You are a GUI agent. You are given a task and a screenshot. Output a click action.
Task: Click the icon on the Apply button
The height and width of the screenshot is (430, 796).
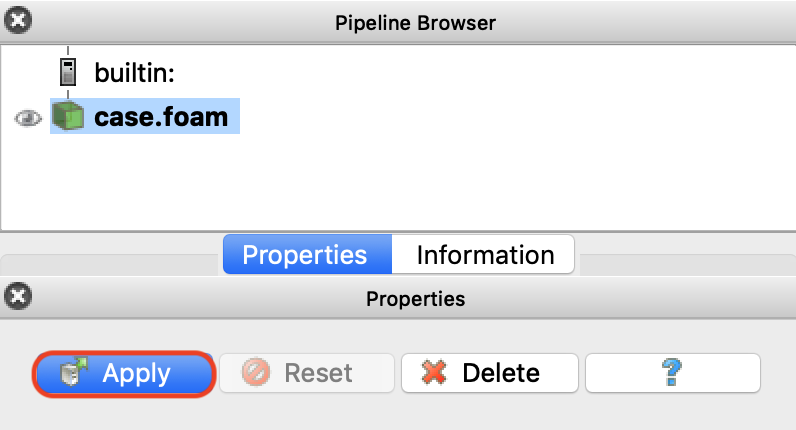(x=74, y=373)
